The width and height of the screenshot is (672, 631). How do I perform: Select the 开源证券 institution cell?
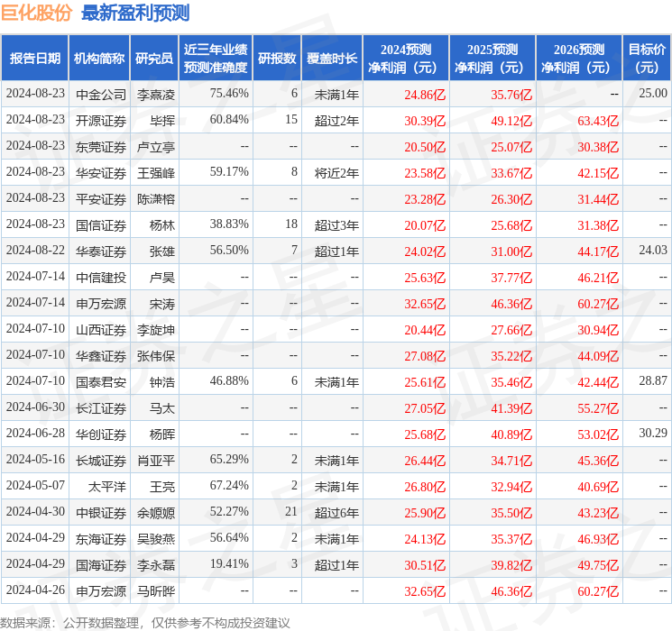click(x=101, y=121)
